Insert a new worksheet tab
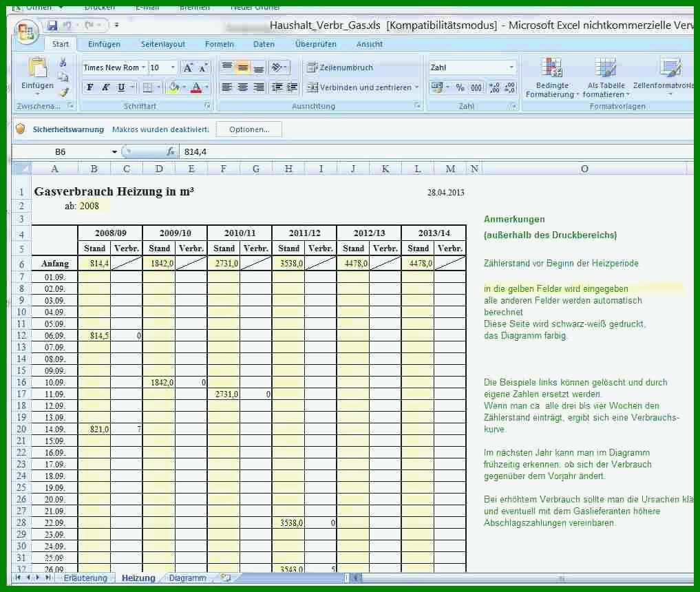 pyautogui.click(x=226, y=578)
